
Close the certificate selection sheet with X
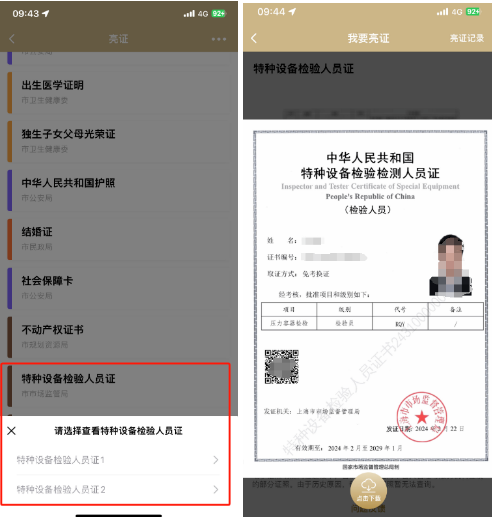[11, 431]
